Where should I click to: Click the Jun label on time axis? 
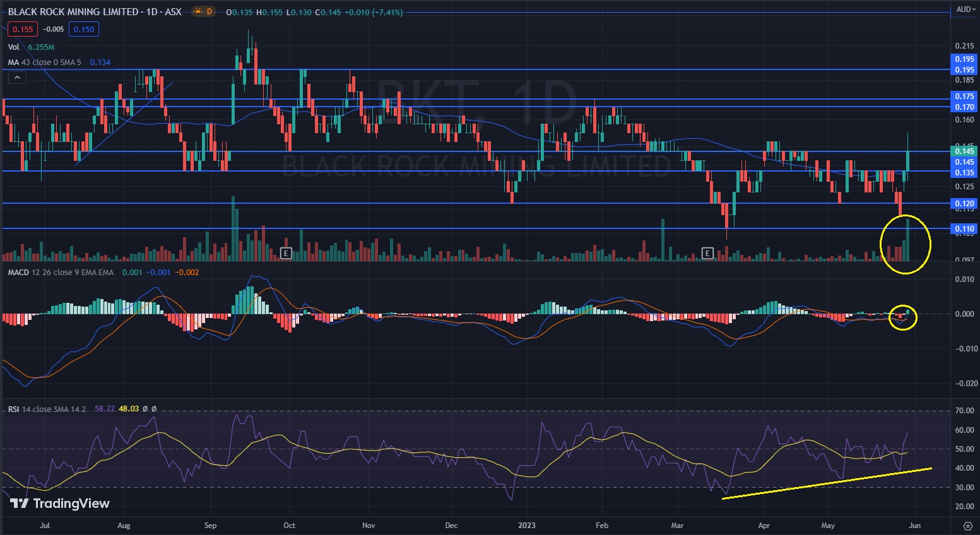(x=915, y=525)
